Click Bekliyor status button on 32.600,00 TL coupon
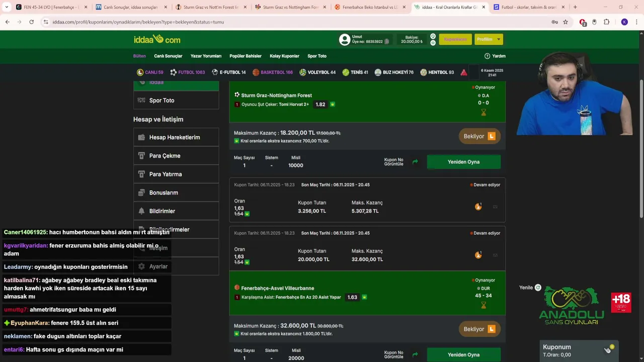 pos(479,329)
